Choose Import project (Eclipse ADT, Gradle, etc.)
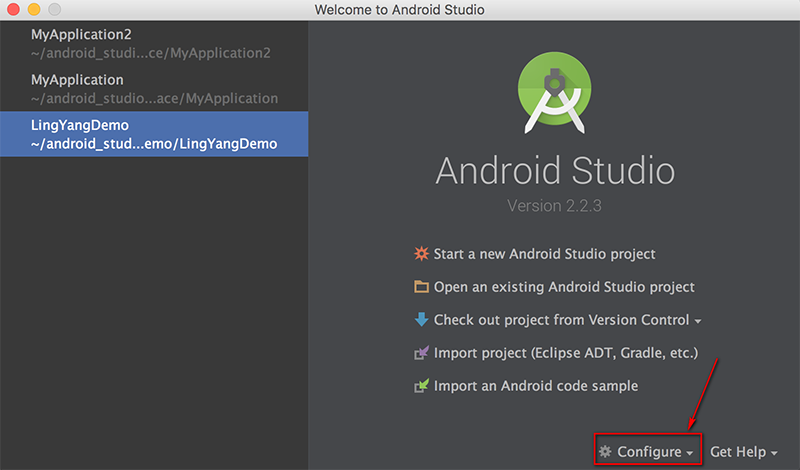Screen dimensions: 800x470 click(x=566, y=353)
